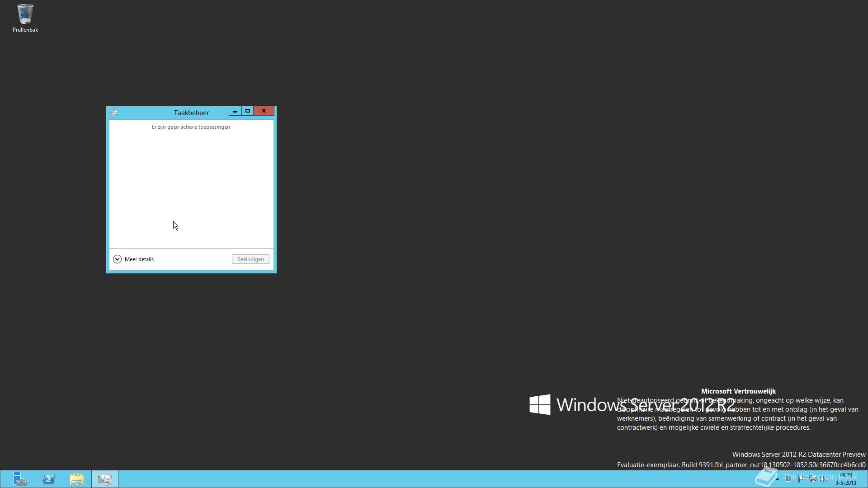Close the Taakbeheer window
Viewport: 868px width, 488px height.
coord(264,111)
